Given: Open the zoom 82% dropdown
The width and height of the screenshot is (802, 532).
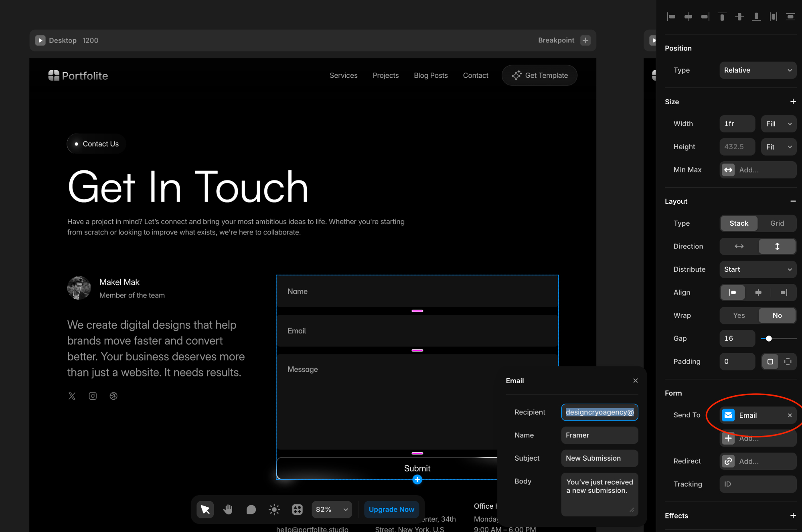Looking at the screenshot, I should [332, 509].
